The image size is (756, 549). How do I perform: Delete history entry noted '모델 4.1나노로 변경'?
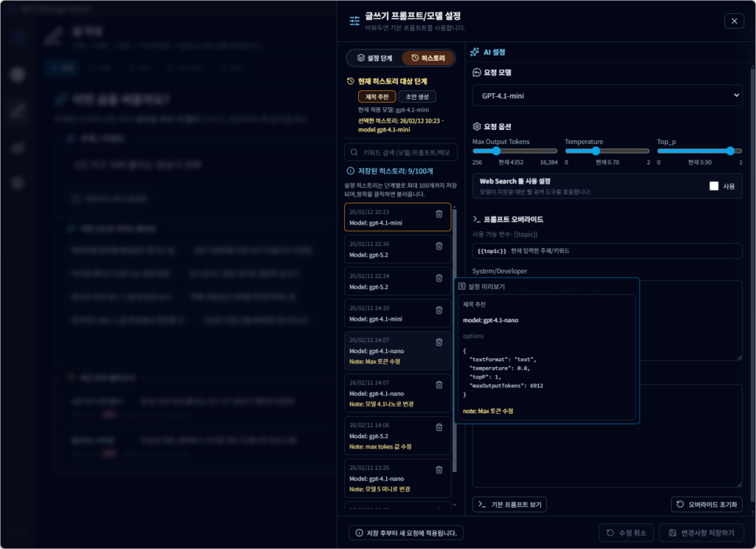click(x=439, y=385)
